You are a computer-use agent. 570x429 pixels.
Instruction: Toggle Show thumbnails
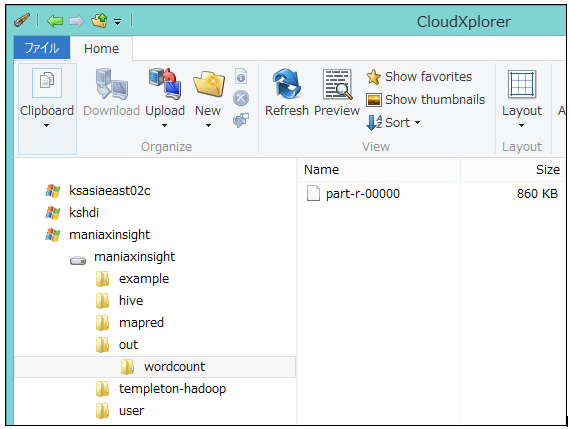pyautogui.click(x=425, y=99)
